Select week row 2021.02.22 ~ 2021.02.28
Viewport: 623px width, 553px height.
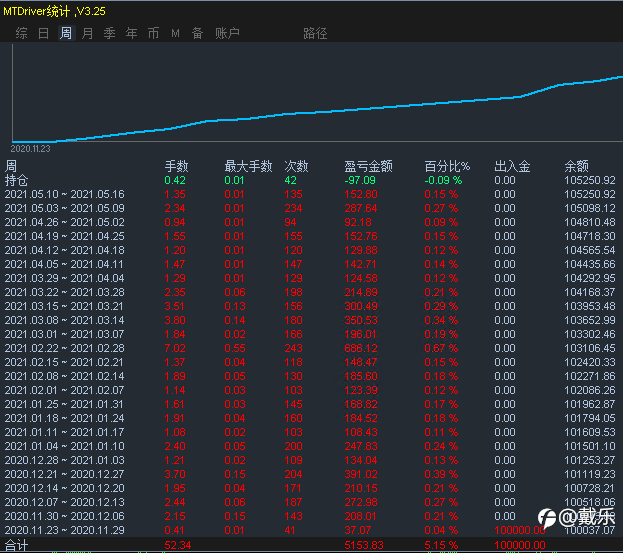point(64,348)
